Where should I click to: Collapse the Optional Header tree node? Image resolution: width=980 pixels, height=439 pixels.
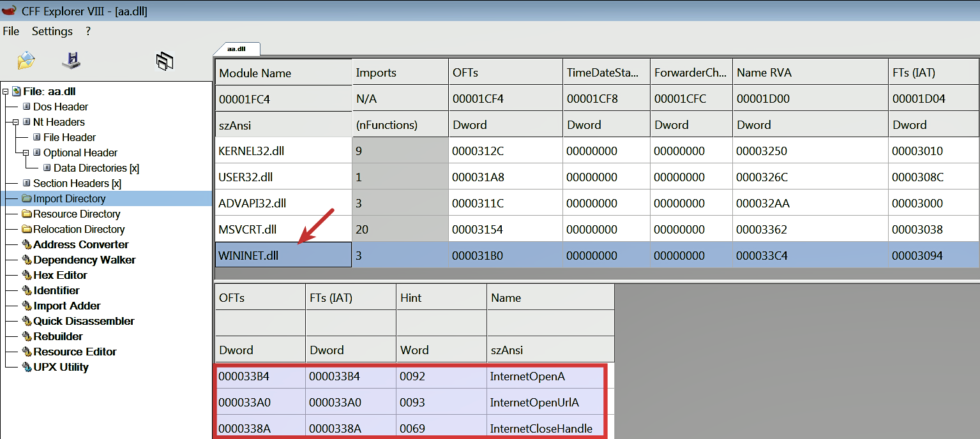(x=26, y=153)
